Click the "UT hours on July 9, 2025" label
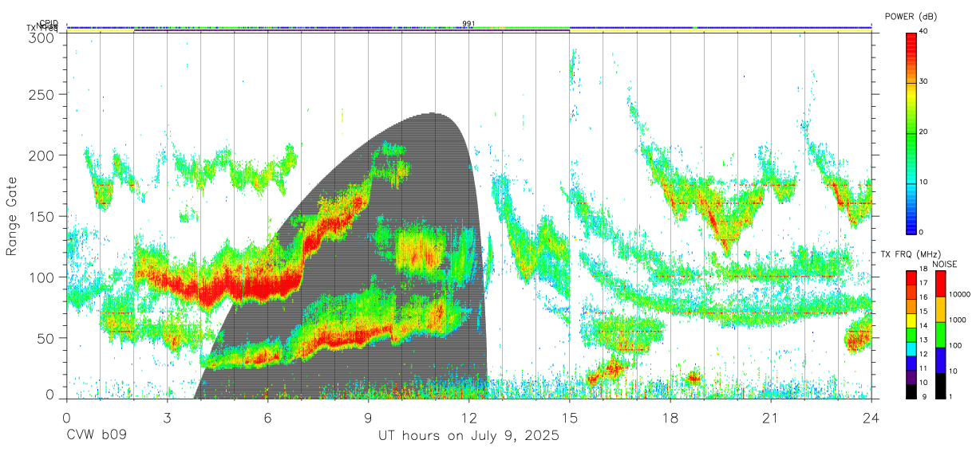The width and height of the screenshot is (980, 452). click(x=468, y=436)
